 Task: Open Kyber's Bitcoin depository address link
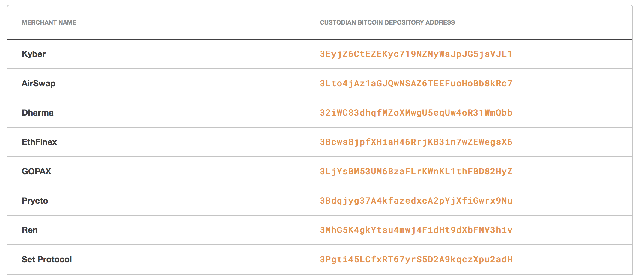416,54
